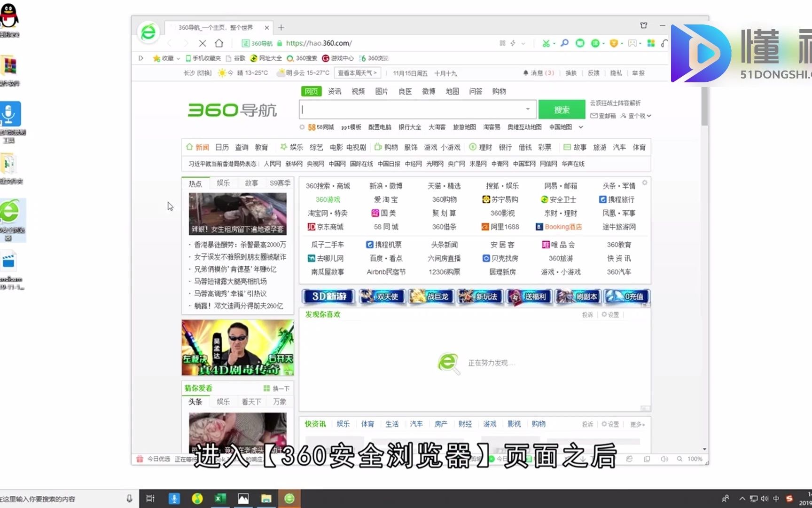Open the 携程旅行 site link

pos(617,199)
